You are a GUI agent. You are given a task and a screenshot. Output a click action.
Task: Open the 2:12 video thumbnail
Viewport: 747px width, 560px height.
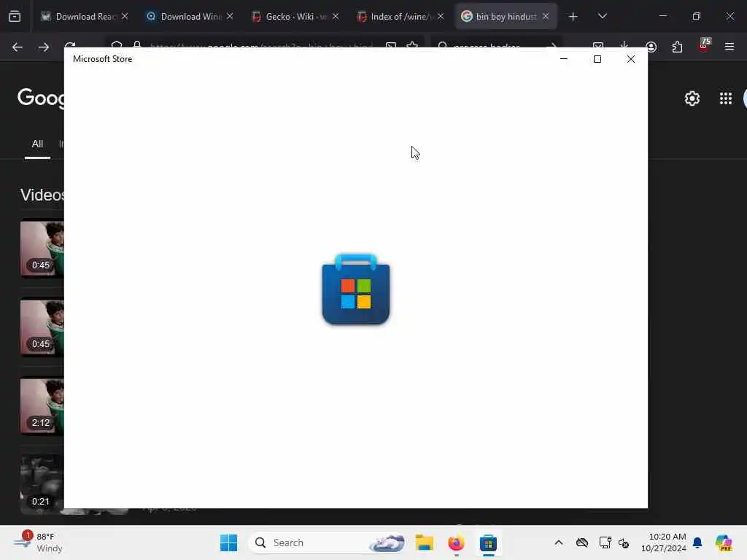click(x=42, y=405)
